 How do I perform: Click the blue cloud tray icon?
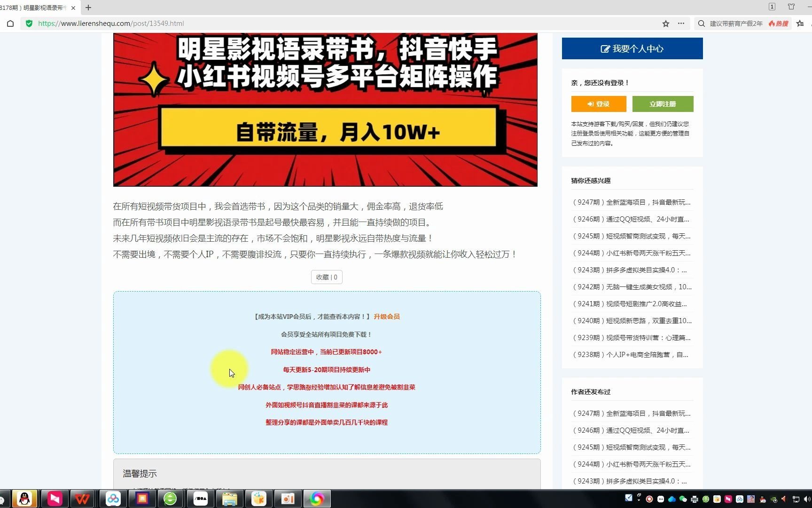(672, 499)
